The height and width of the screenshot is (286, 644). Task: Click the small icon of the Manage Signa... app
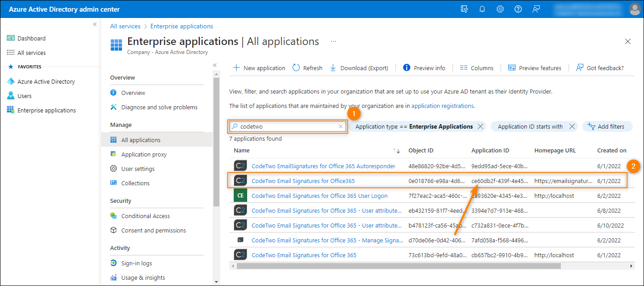pos(240,240)
